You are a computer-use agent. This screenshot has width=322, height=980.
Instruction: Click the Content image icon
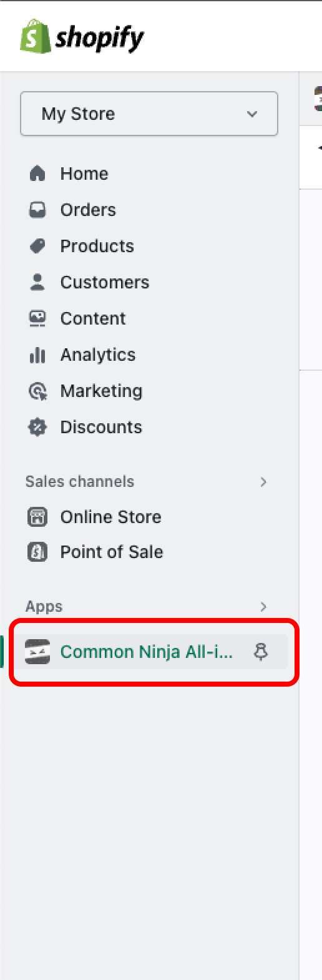(37, 318)
